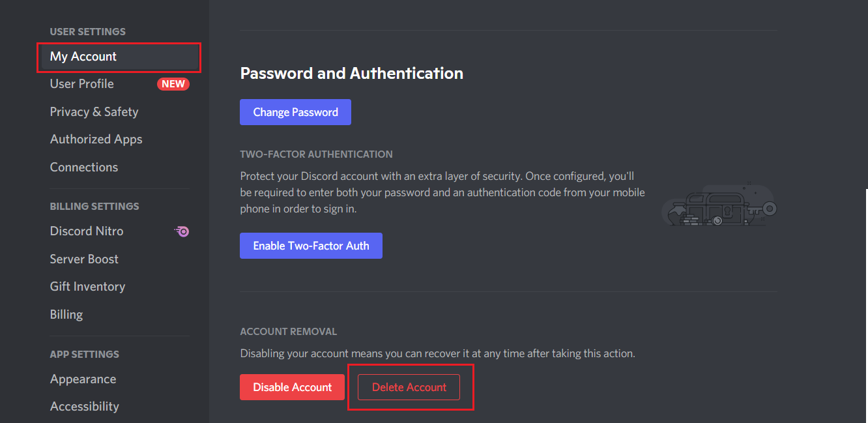Image resolution: width=868 pixels, height=423 pixels.
Task: Open the Server Boost page
Action: 84,259
